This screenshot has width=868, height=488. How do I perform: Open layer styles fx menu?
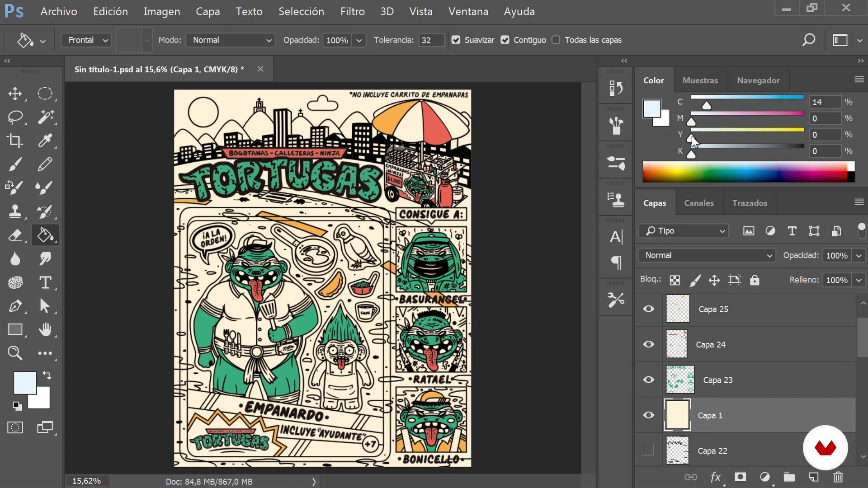tap(716, 477)
